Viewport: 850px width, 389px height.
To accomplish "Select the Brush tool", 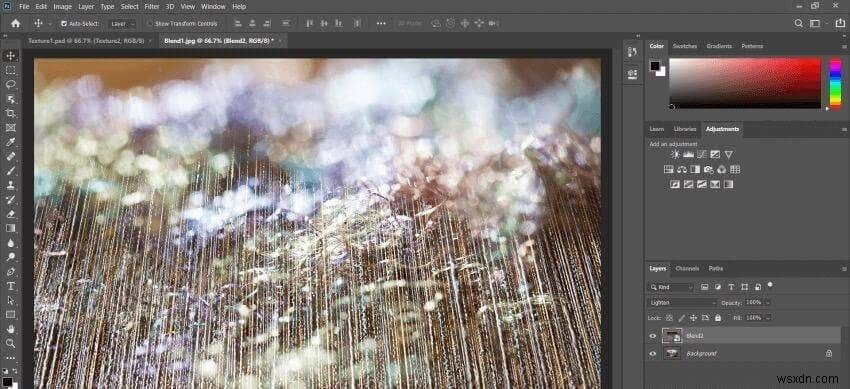I will point(10,171).
